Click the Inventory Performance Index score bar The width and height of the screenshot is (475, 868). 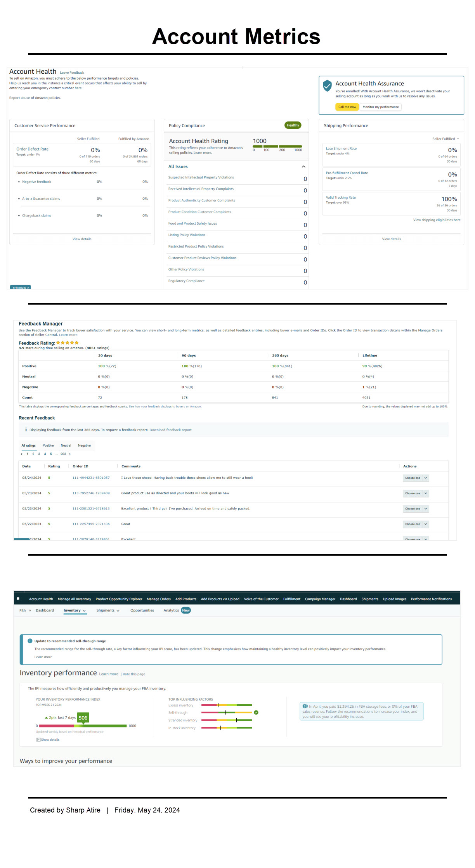tap(83, 726)
